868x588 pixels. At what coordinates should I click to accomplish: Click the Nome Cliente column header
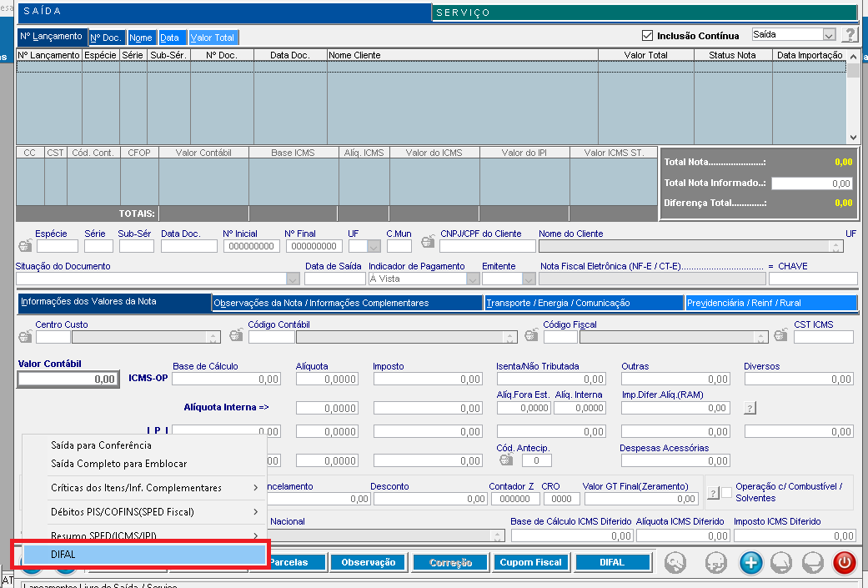pyautogui.click(x=463, y=55)
